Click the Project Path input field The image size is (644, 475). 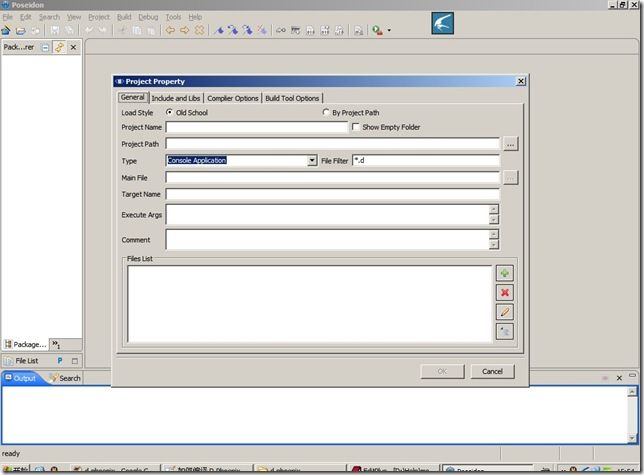click(333, 144)
